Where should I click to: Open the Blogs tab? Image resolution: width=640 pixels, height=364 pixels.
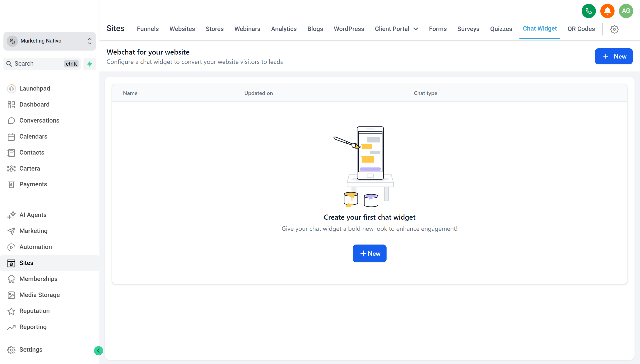pos(315,29)
